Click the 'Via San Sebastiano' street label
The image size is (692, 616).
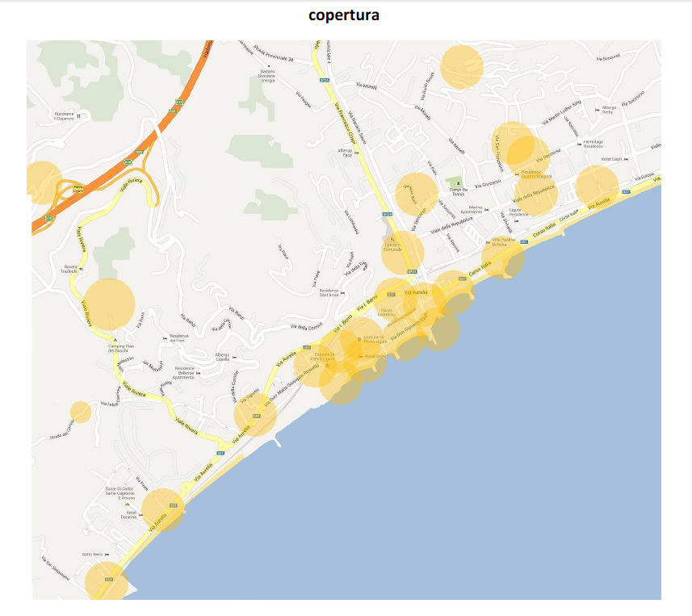56,568
